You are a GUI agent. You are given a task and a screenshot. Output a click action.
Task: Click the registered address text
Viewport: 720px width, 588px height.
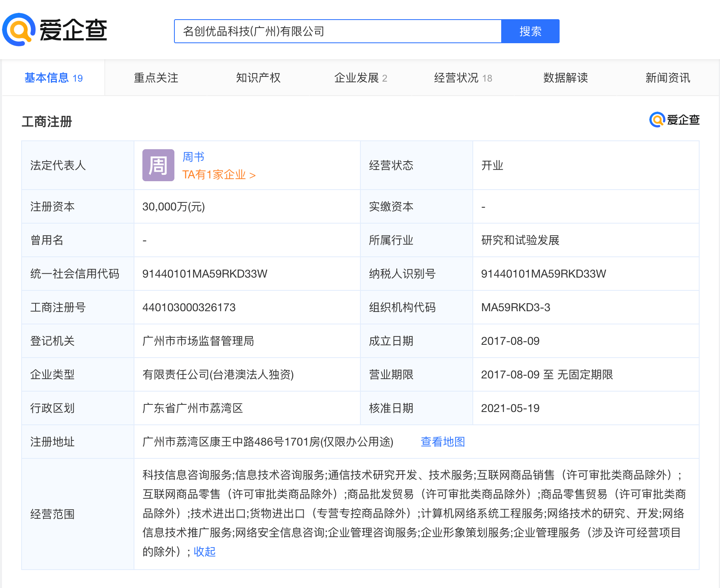(268, 442)
